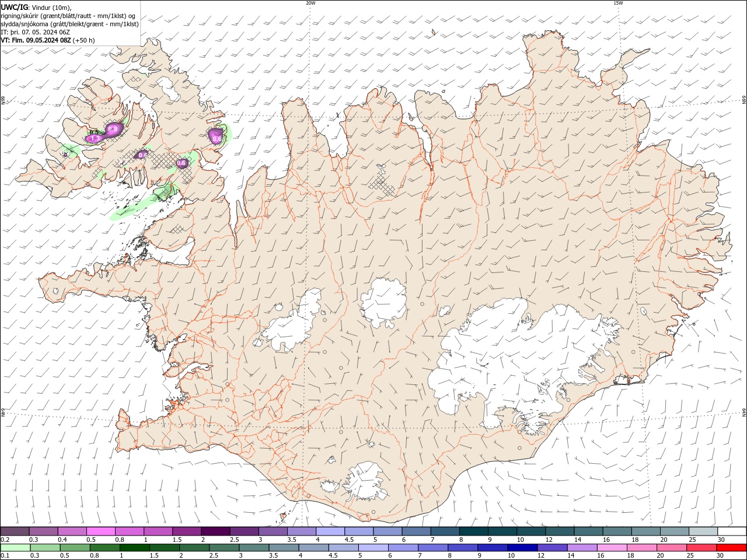Click the white Mýrdalsjökull glacier near south coast

point(366,480)
